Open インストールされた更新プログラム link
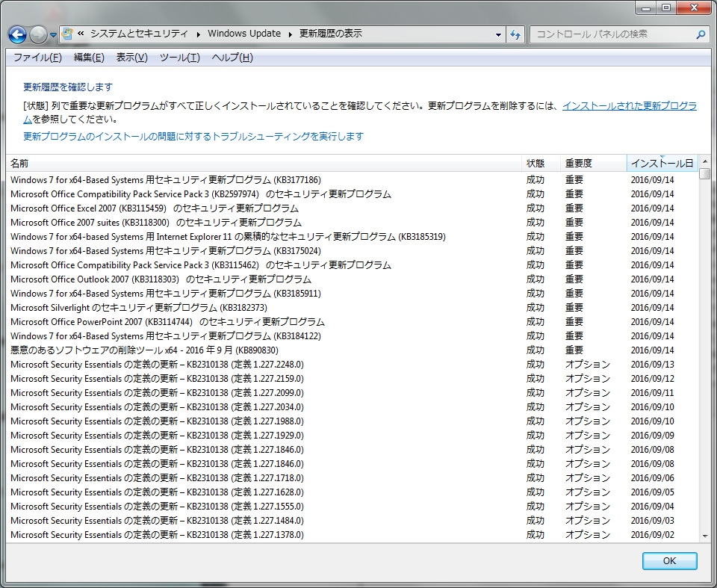 [x=629, y=105]
